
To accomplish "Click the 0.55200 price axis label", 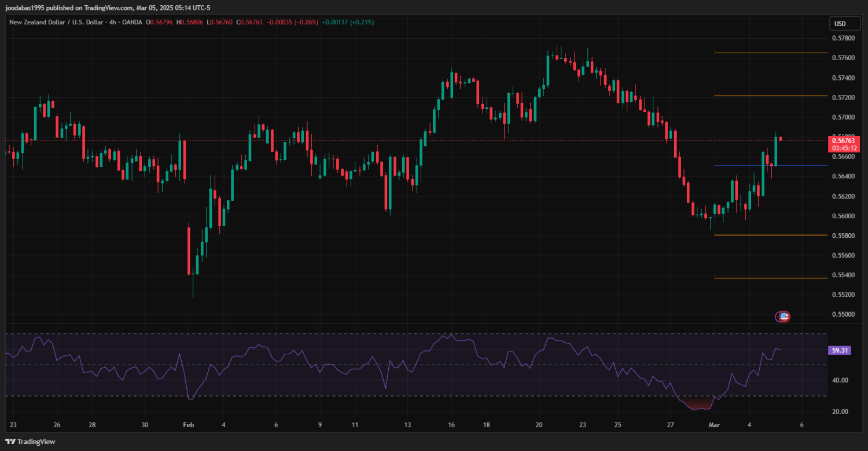I will click(843, 294).
